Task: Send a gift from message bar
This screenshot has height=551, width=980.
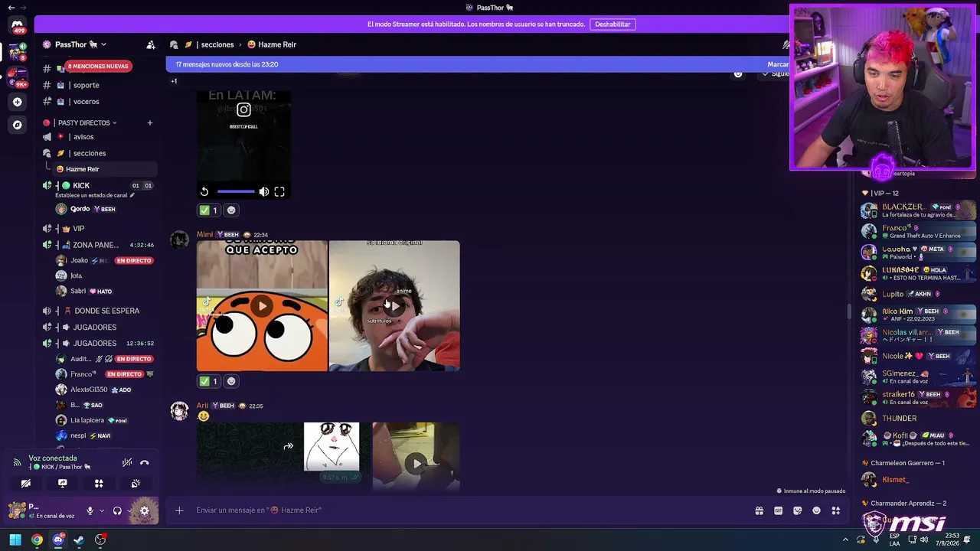Action: point(759,511)
